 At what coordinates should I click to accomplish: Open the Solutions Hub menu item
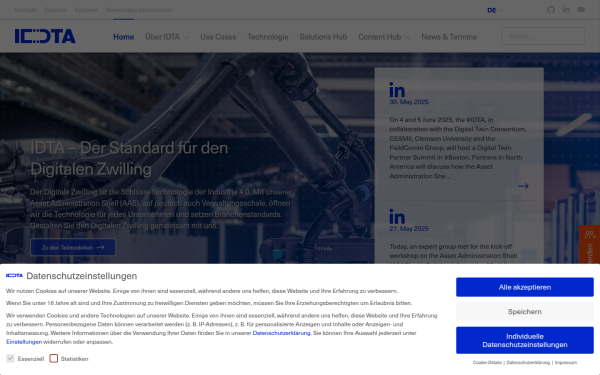(323, 37)
